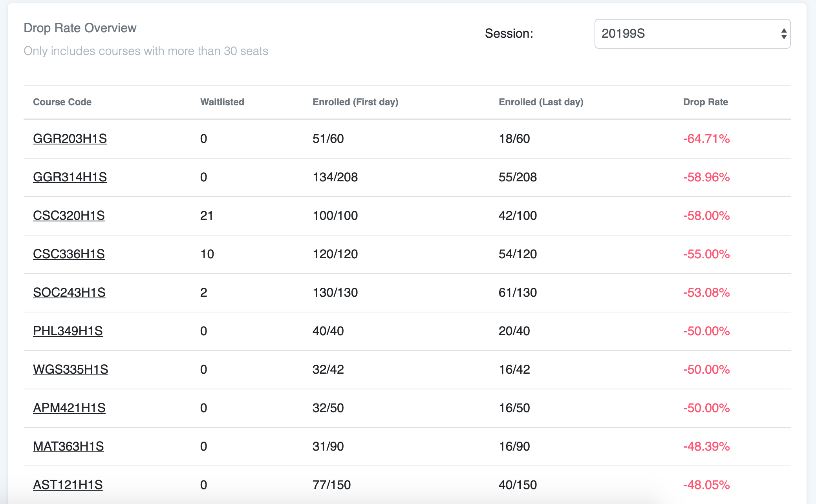
Task: Open the WGS335H1S course link
Action: pos(70,369)
